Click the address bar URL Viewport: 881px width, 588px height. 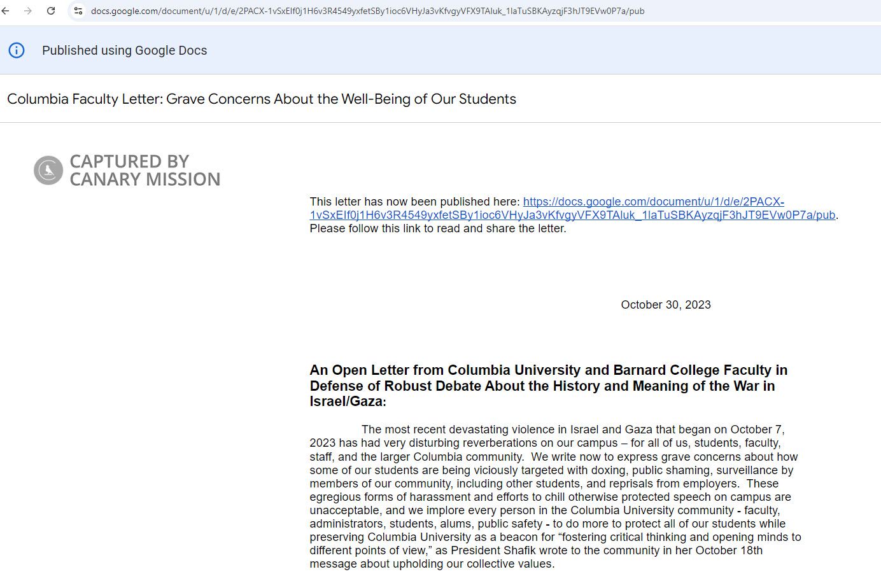pos(367,11)
